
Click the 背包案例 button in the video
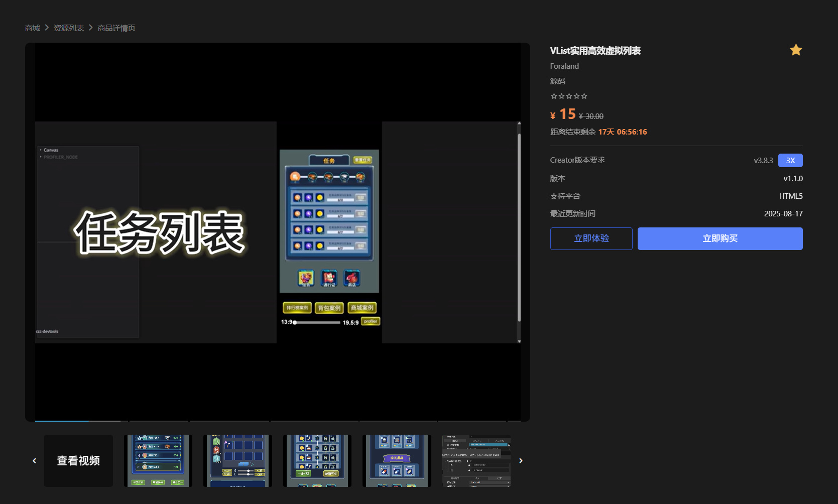pyautogui.click(x=329, y=308)
